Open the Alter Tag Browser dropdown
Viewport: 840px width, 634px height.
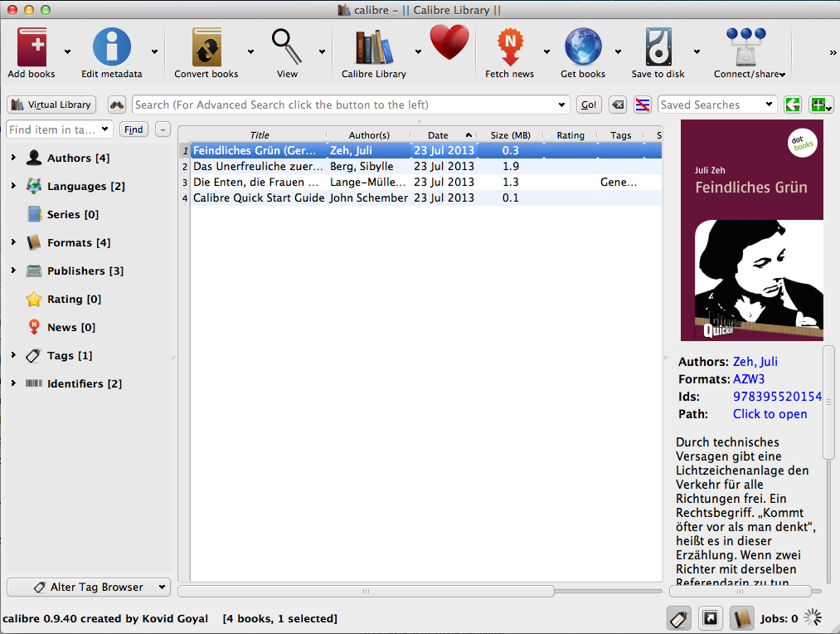[x=89, y=587]
